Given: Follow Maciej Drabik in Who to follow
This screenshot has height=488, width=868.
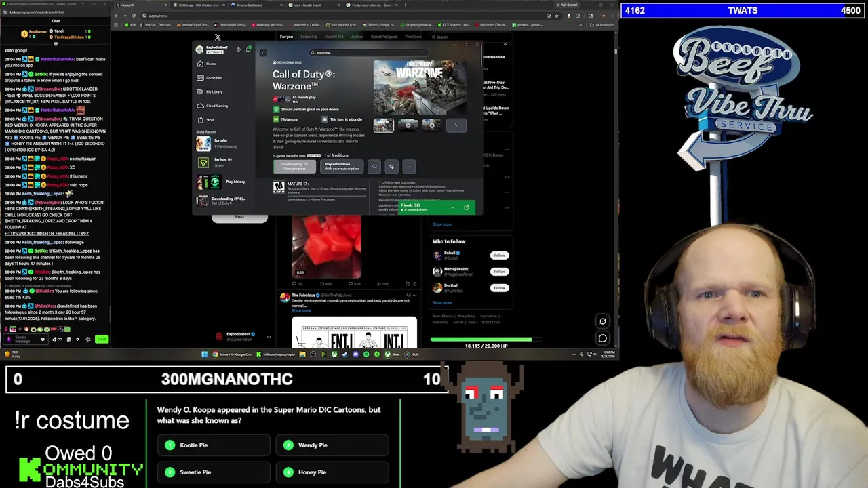Looking at the screenshot, I should click(x=499, y=271).
